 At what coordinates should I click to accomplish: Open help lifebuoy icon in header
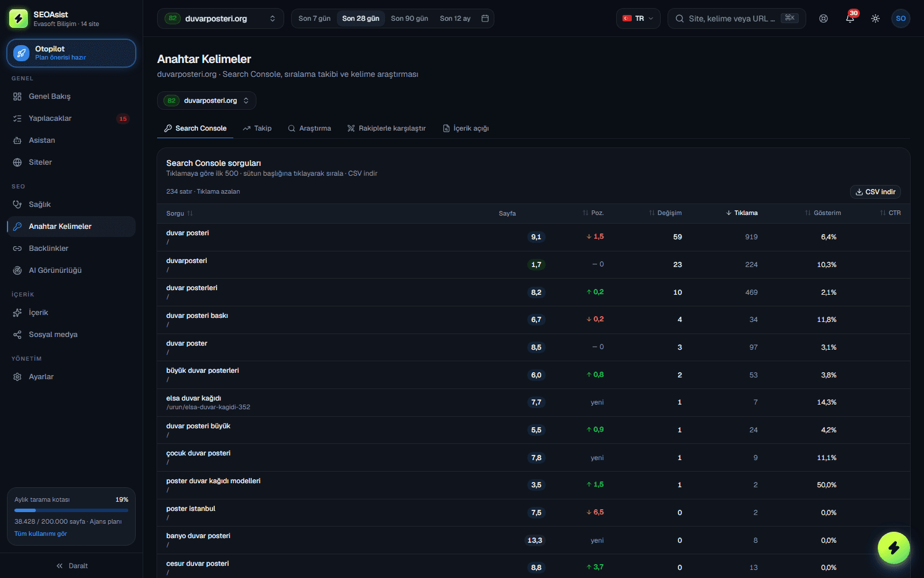824,18
